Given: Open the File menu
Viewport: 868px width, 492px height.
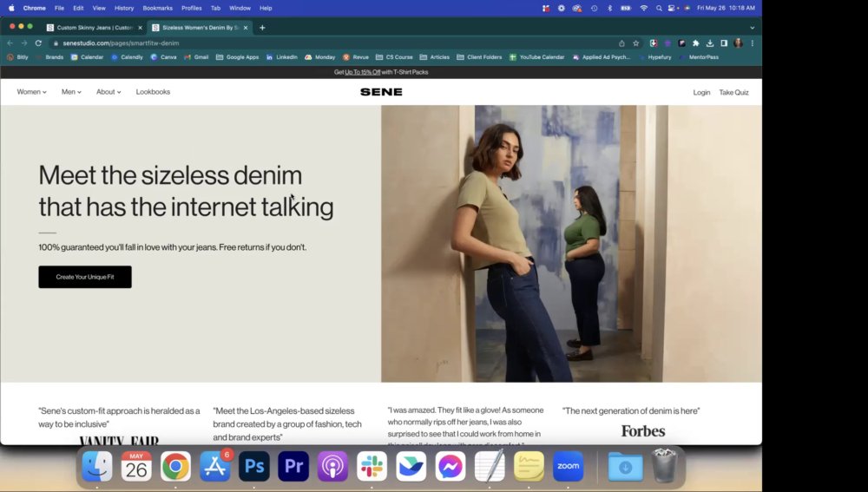Looking at the screenshot, I should tap(59, 9).
